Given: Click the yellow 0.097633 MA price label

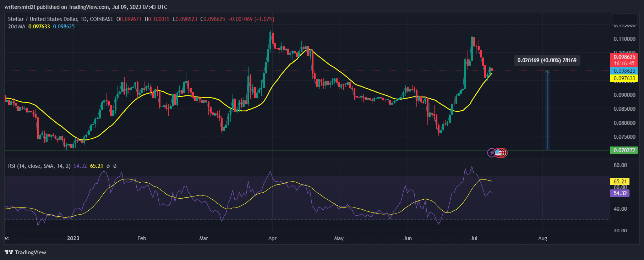Looking at the screenshot, I should click(624, 78).
